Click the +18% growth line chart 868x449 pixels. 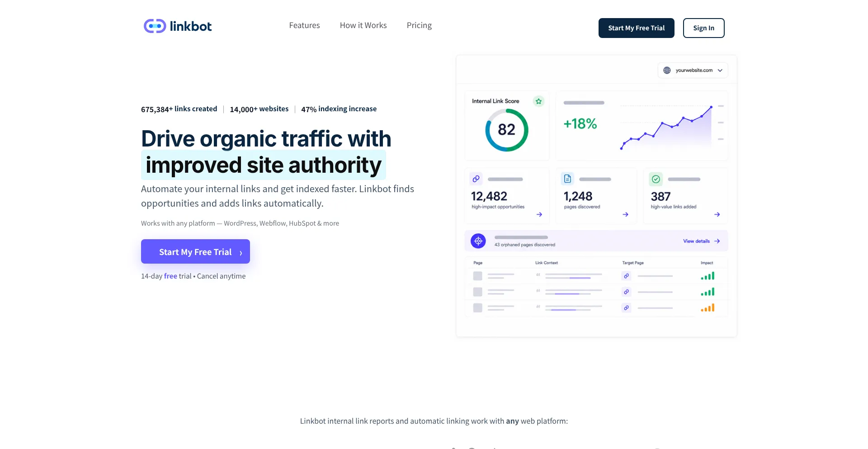[x=666, y=127]
